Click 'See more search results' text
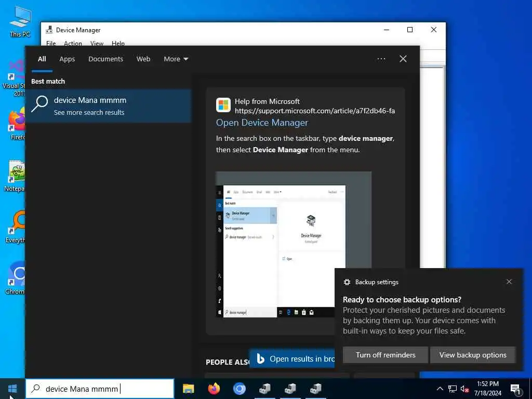The image size is (532, 399). point(89,113)
